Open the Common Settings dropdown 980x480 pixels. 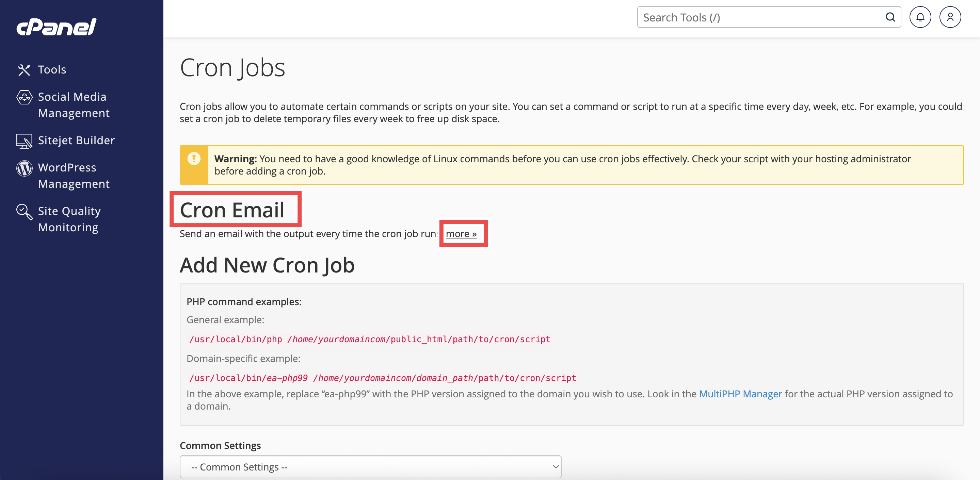[370, 467]
